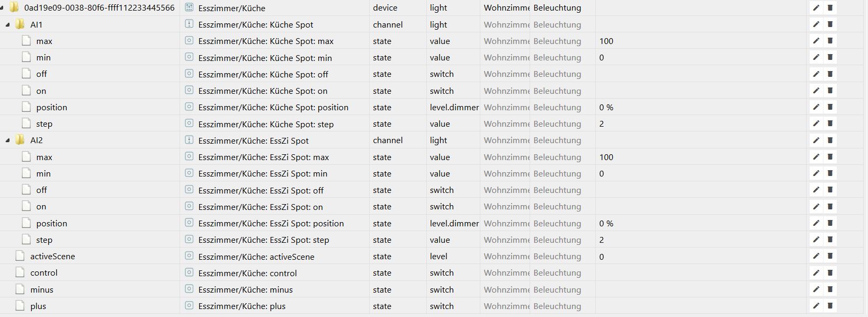
Task: Click the 100 value of EssZi Spot: max
Action: click(x=606, y=157)
